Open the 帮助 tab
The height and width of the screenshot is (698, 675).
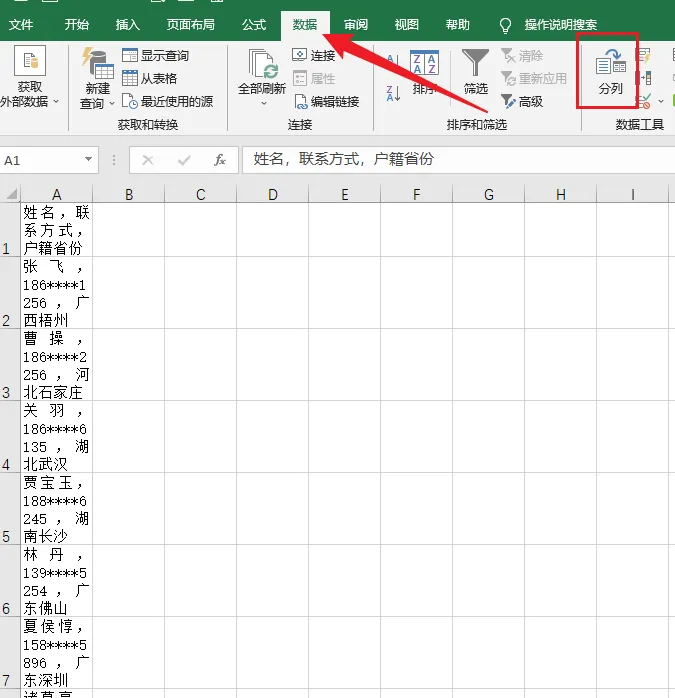pos(458,24)
